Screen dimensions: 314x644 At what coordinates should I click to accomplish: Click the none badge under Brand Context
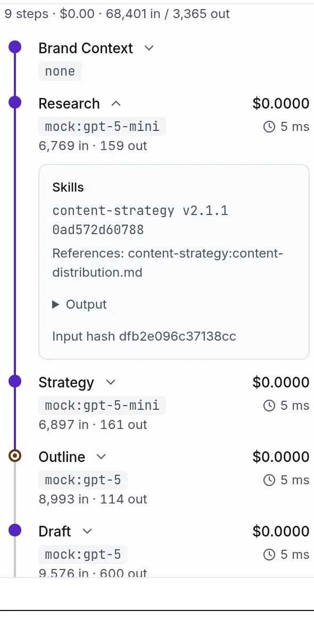pos(60,71)
